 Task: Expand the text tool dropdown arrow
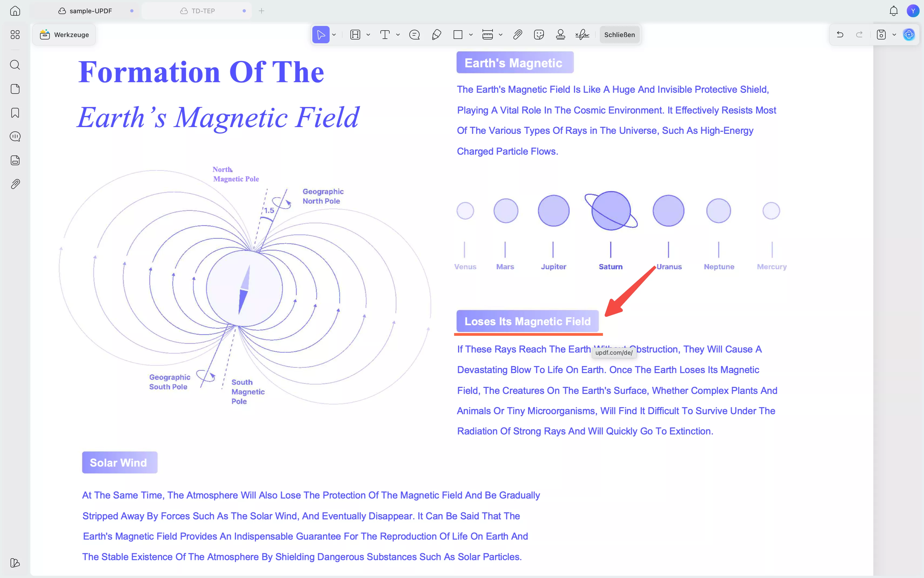click(398, 35)
